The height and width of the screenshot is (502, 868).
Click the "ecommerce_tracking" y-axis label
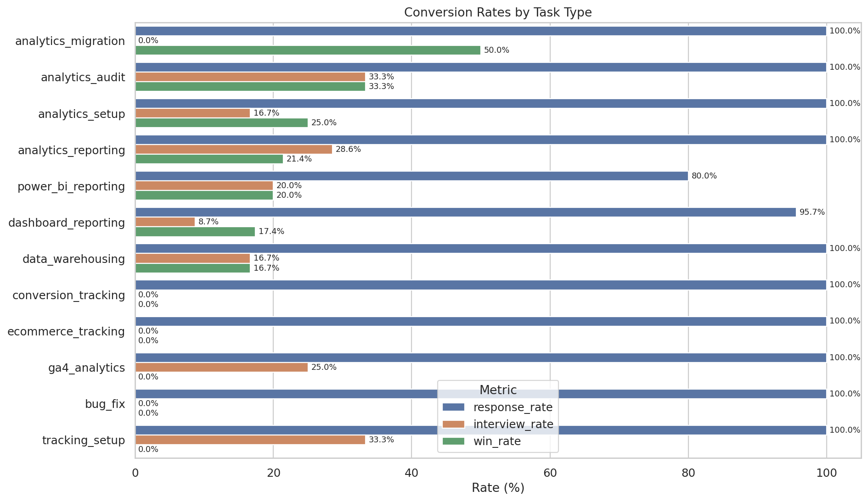point(66,331)
